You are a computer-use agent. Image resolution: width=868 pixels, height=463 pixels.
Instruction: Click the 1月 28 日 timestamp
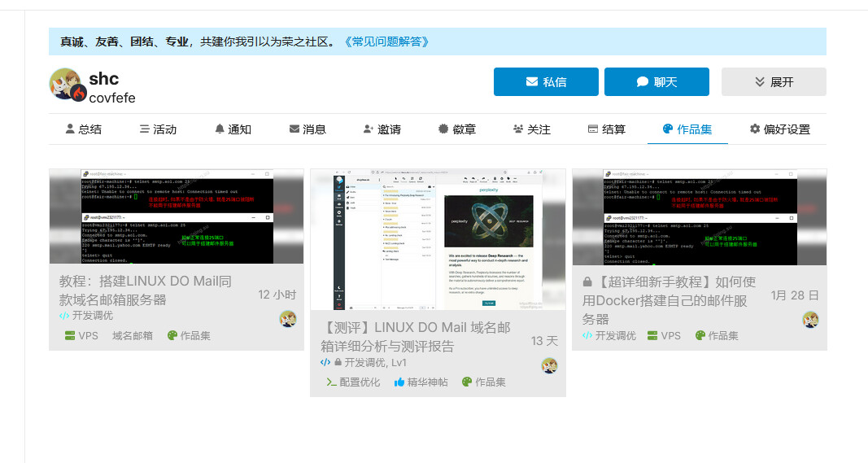795,295
